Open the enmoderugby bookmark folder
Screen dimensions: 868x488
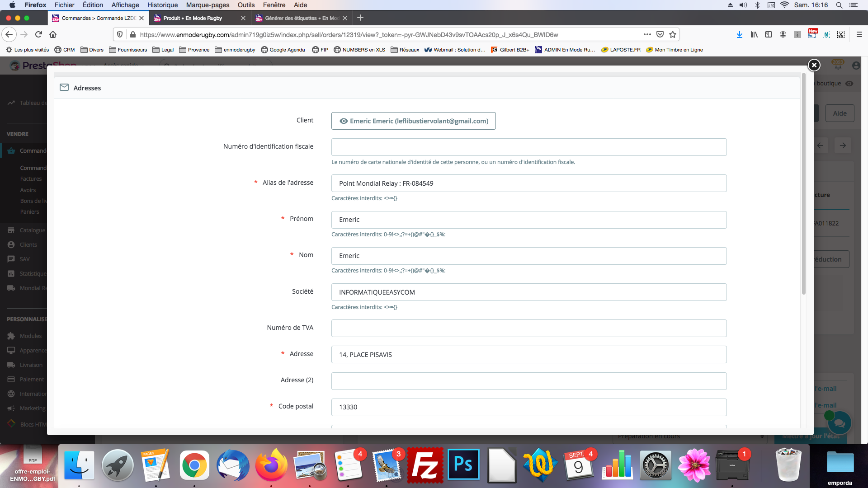235,50
